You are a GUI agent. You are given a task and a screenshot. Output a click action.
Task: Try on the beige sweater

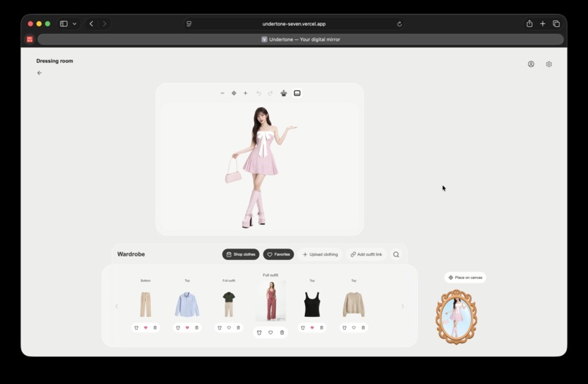pyautogui.click(x=344, y=328)
